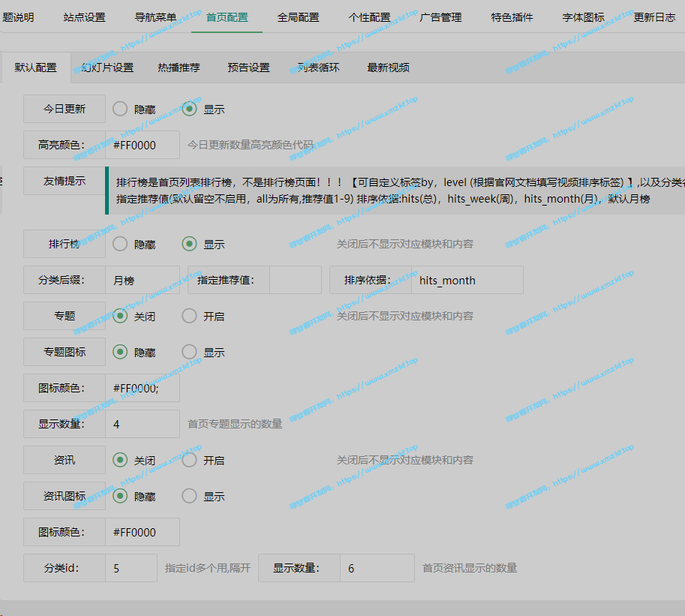Edit the 分类id field showing 5
The image size is (685, 616).
(x=131, y=568)
